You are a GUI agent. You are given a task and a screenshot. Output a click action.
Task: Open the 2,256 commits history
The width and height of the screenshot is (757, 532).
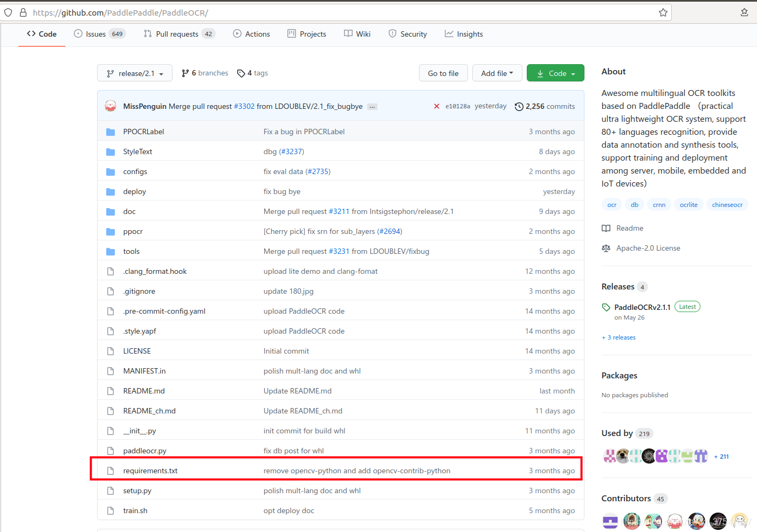tap(545, 107)
